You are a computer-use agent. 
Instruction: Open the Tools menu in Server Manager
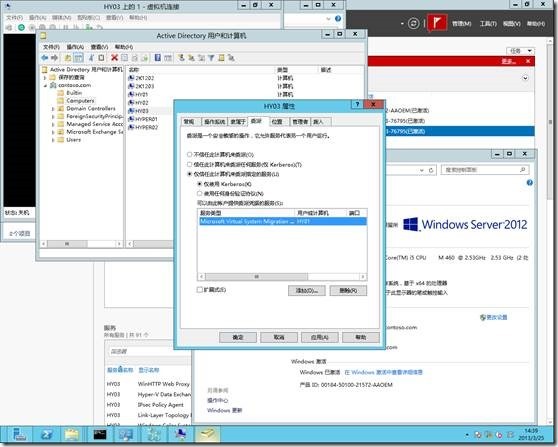pyautogui.click(x=488, y=24)
